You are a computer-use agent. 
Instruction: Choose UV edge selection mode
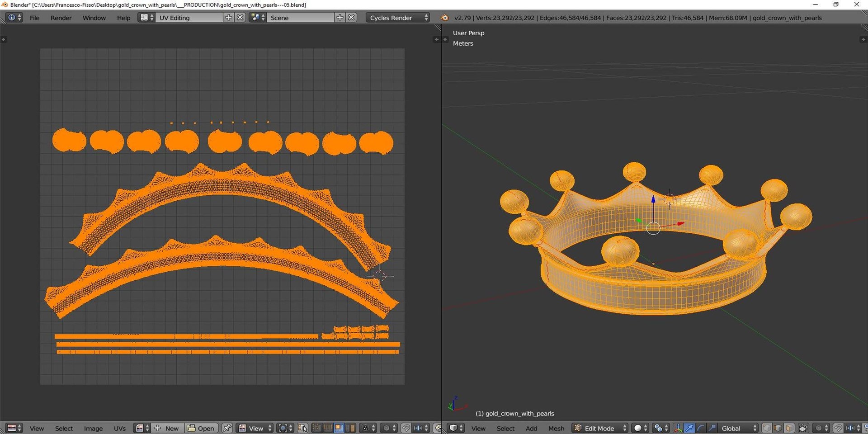tap(328, 428)
